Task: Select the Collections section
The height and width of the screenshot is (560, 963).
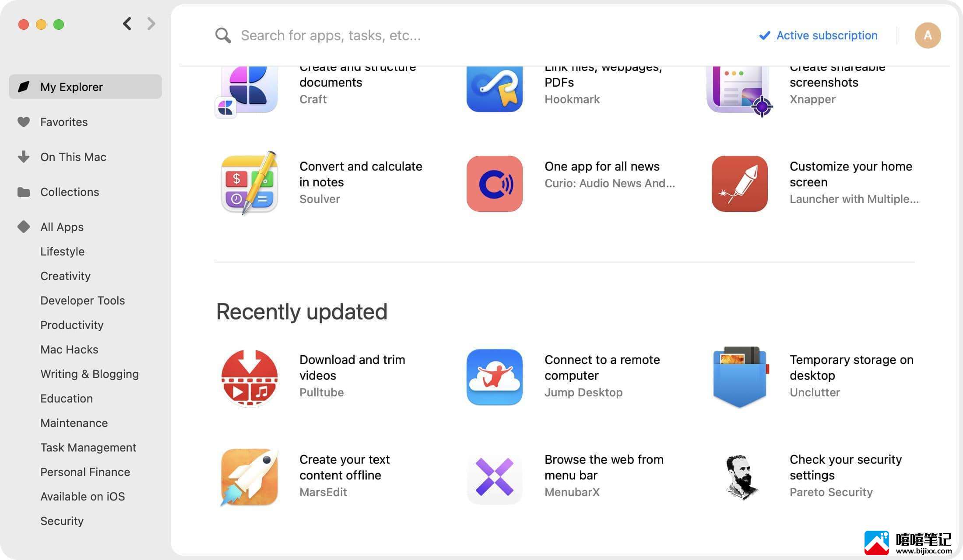Action: pos(69,192)
